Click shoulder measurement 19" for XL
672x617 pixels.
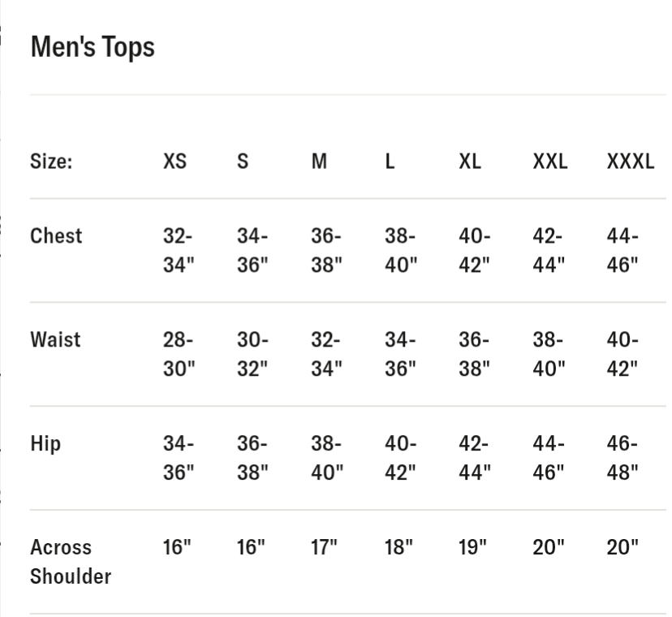tap(472, 547)
